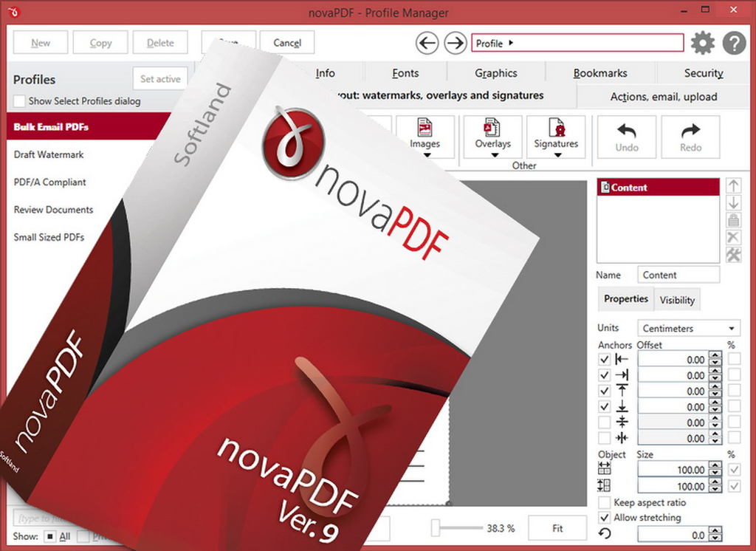Click the New profile button
The image size is (756, 551).
tap(41, 43)
